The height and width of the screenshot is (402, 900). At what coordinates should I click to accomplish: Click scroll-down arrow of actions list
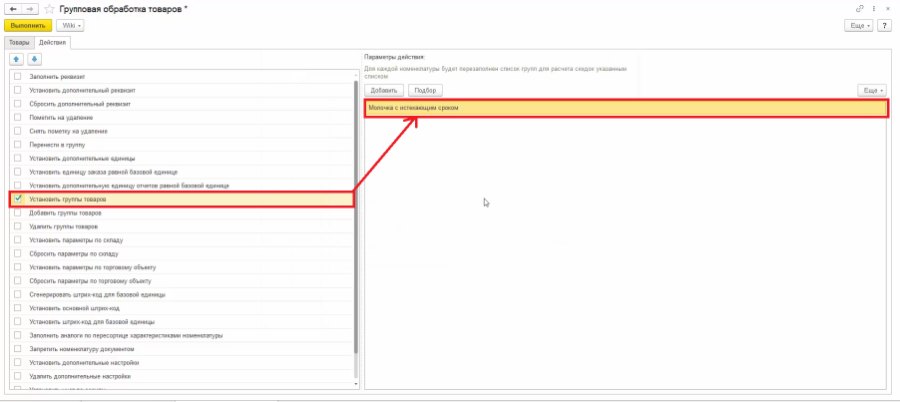pos(356,384)
